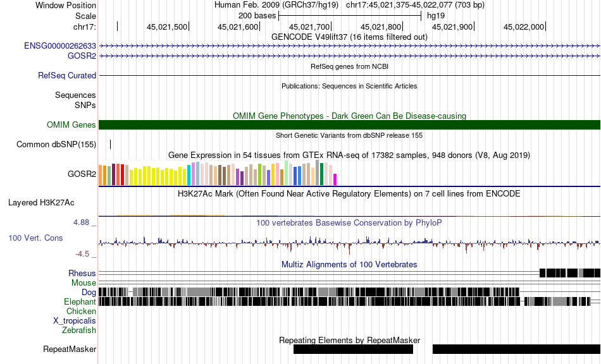Click the Gene Expression in 54 tissues title

point(349,155)
